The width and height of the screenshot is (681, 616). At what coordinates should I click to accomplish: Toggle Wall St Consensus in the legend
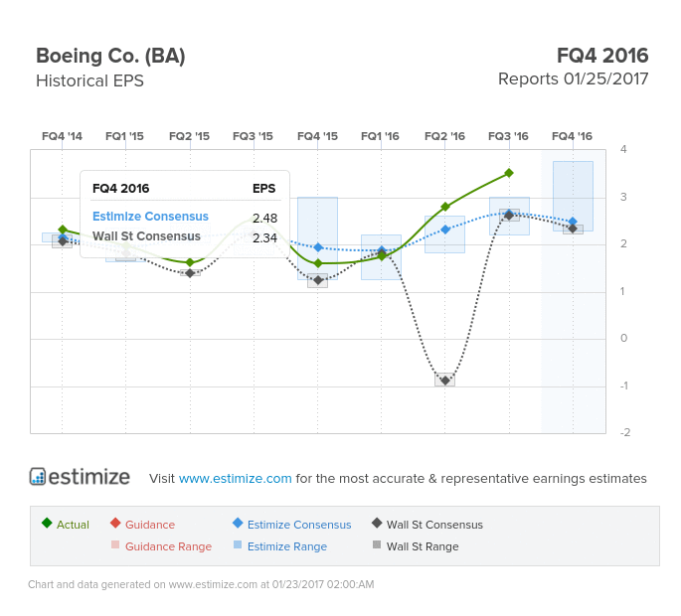[x=427, y=524]
